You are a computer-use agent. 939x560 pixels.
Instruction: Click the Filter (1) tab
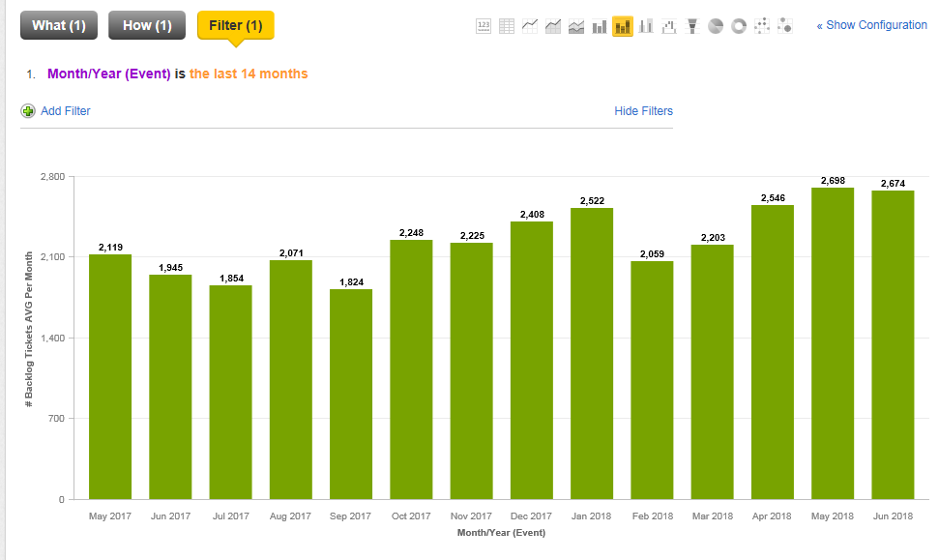coord(235,25)
